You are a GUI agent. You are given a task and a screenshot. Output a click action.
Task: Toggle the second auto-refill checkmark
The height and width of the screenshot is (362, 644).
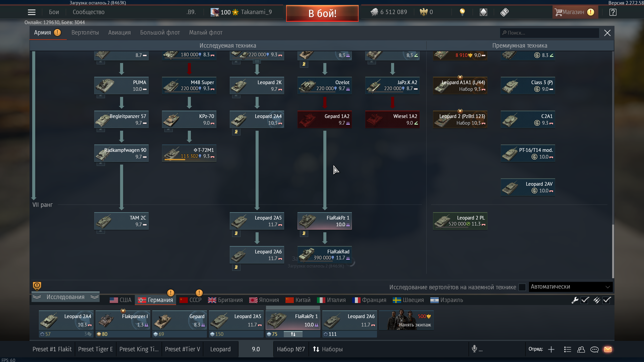click(x=607, y=300)
